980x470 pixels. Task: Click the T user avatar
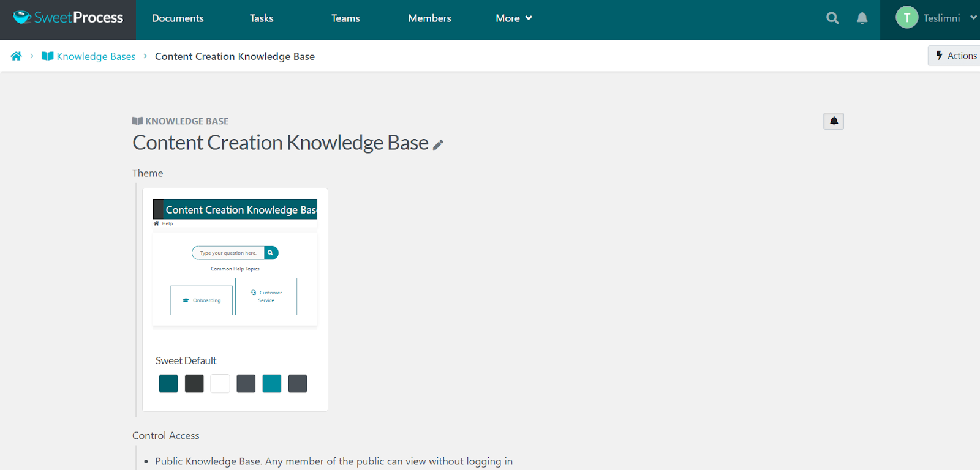907,18
